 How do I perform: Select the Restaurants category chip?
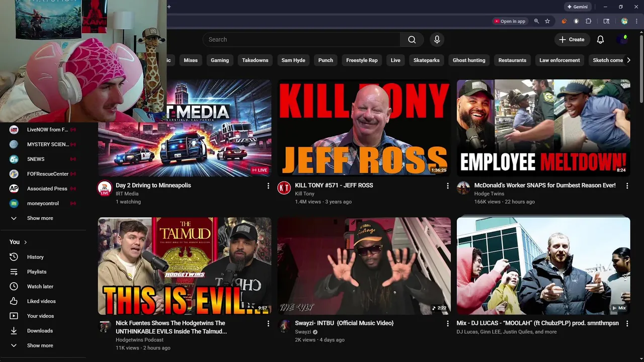[512, 60]
